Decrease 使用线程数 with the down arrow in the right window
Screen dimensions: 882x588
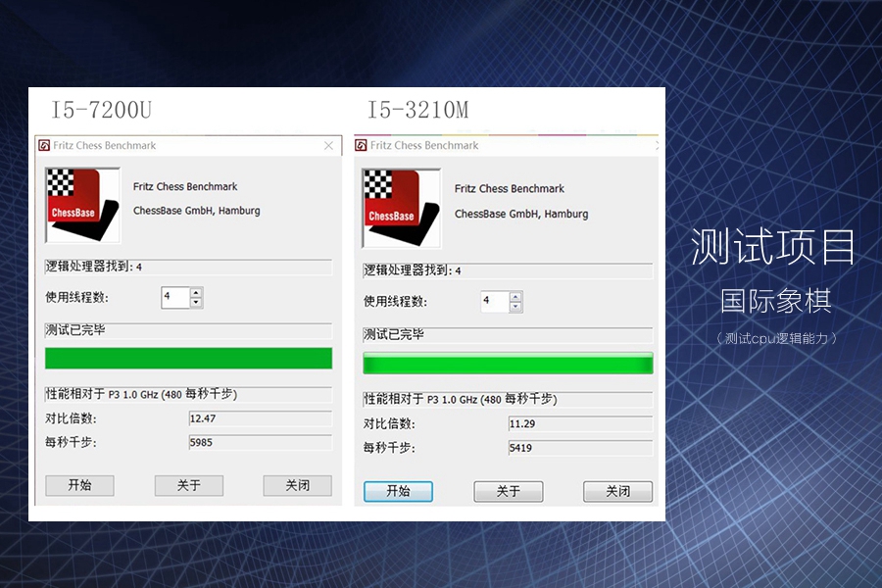click(516, 307)
